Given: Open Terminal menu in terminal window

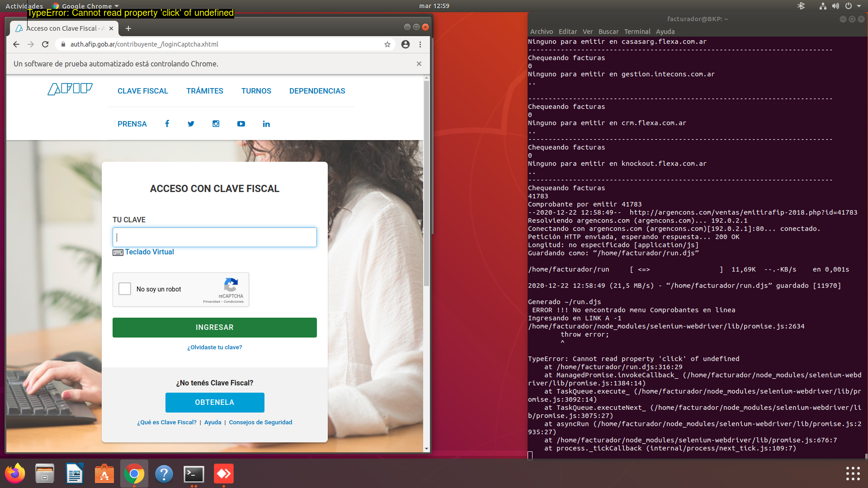Looking at the screenshot, I should coord(637,32).
